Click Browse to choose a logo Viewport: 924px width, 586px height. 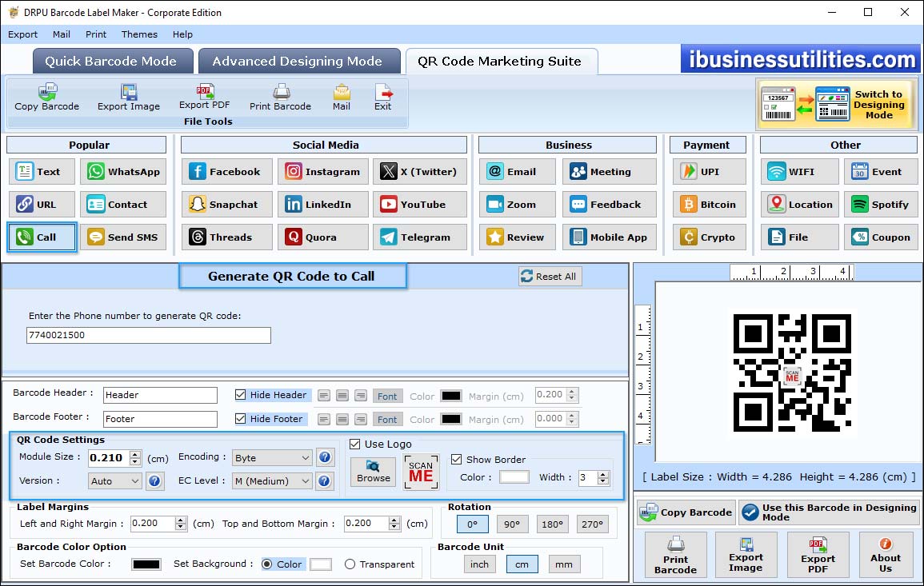tap(373, 472)
